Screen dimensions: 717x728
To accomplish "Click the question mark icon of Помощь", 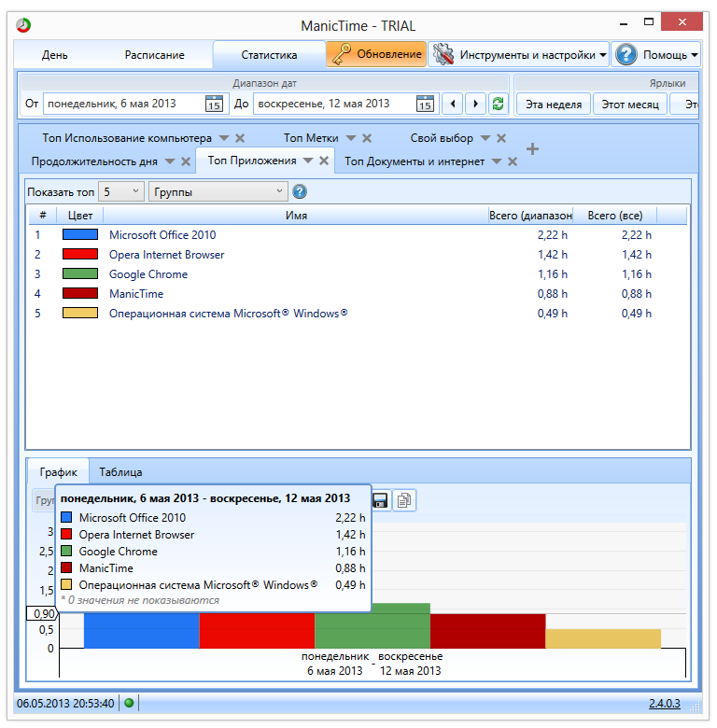I will 626,55.
